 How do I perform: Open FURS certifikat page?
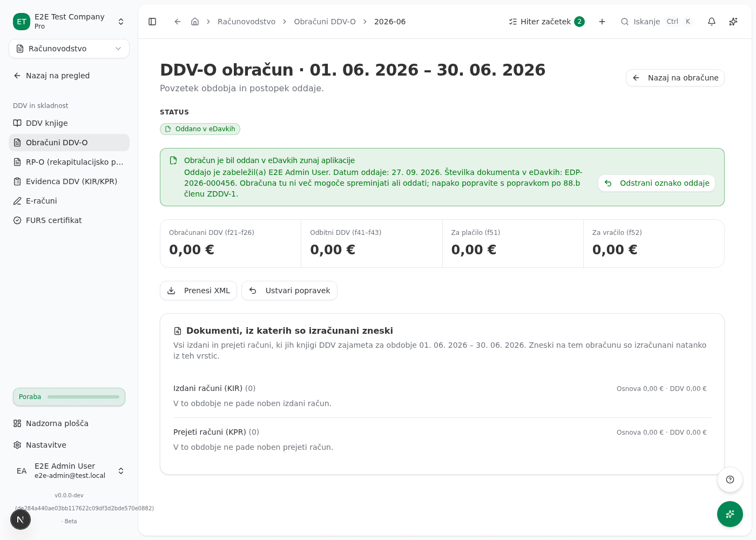[x=69, y=220]
